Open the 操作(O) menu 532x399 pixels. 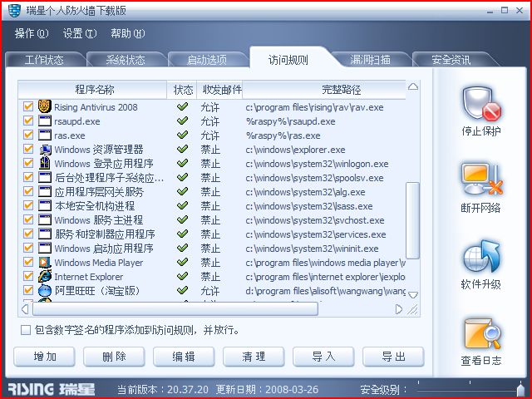point(32,33)
